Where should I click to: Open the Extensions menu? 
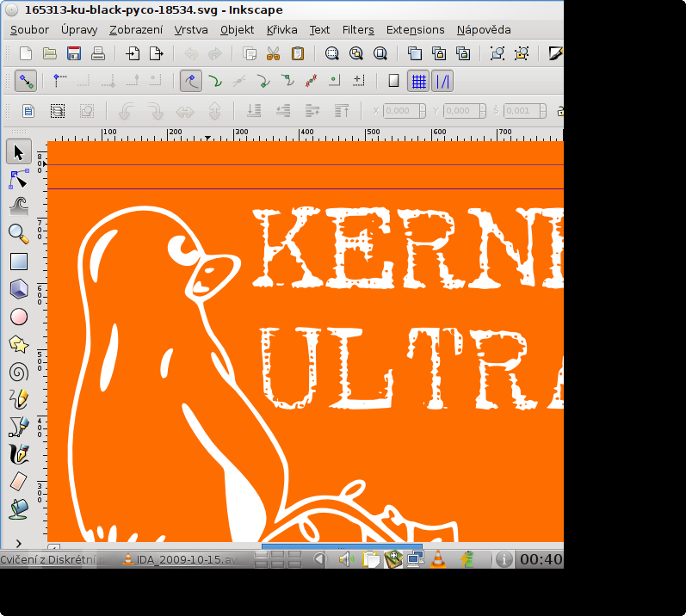(415, 30)
